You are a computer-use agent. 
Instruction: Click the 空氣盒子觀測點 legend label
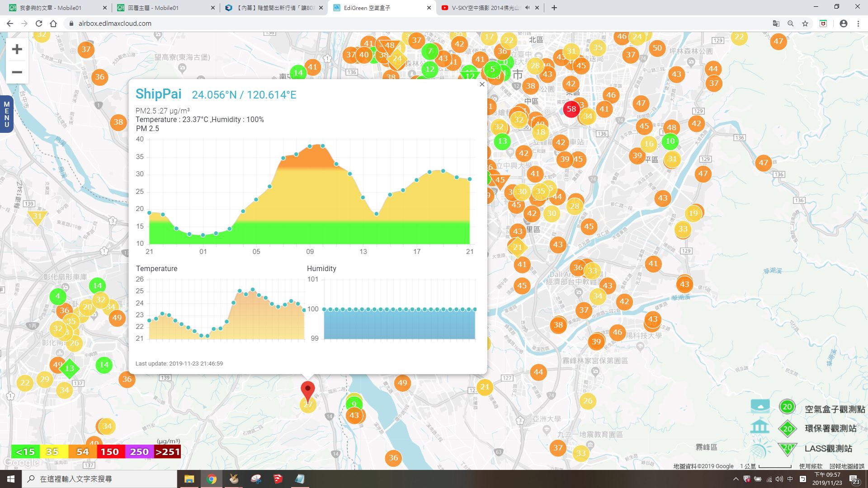835,409
